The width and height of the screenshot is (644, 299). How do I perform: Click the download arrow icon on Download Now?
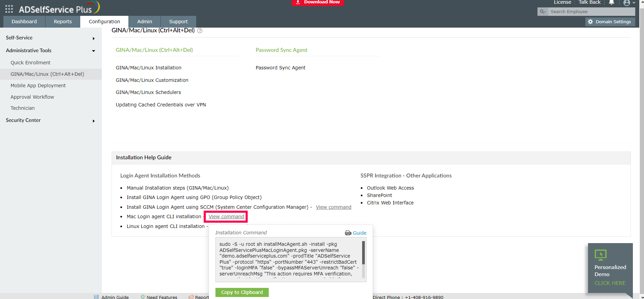[x=298, y=2]
